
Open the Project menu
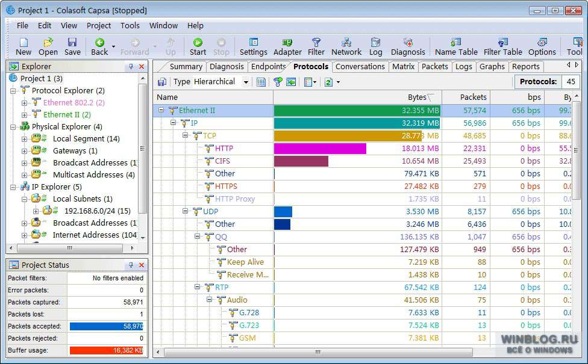pyautogui.click(x=99, y=25)
